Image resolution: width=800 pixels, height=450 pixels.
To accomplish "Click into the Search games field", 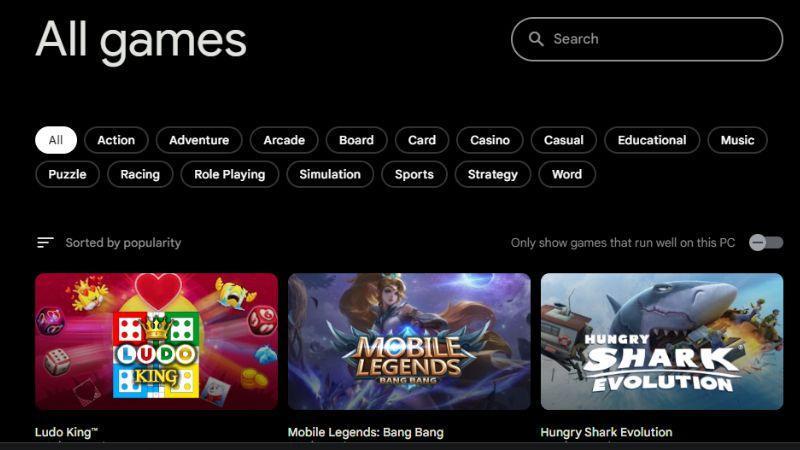I will coord(647,39).
